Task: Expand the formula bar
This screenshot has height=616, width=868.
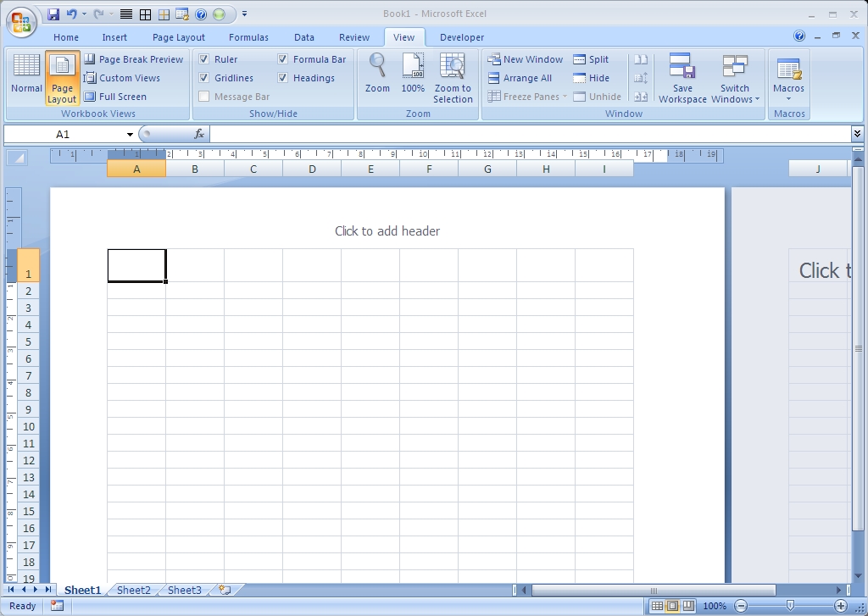Action: 857,134
